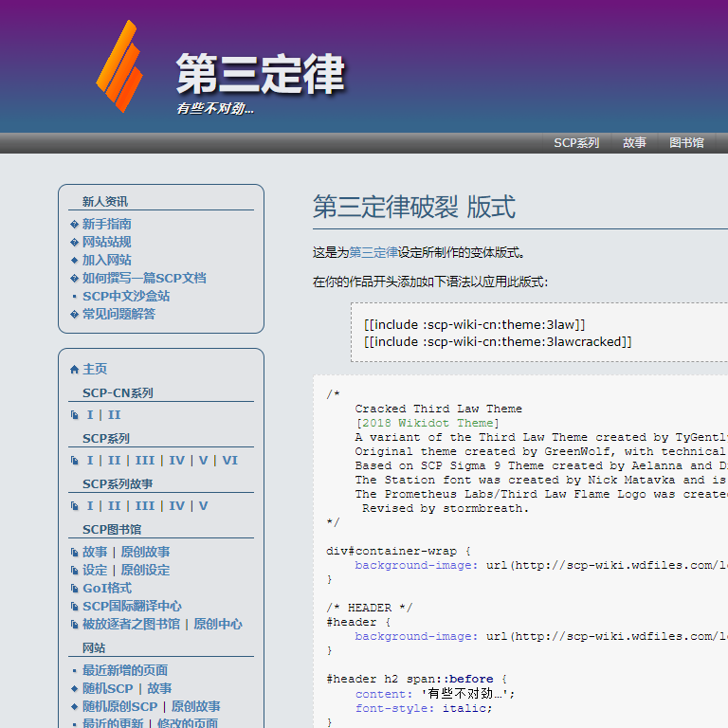
Task: Click the bullet icon beside 新手指南
Action: coord(75,225)
